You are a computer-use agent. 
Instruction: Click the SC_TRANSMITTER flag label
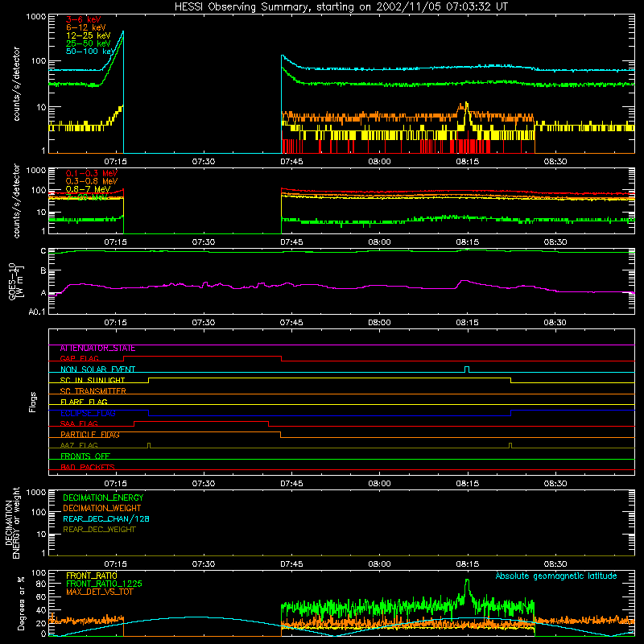93,391
